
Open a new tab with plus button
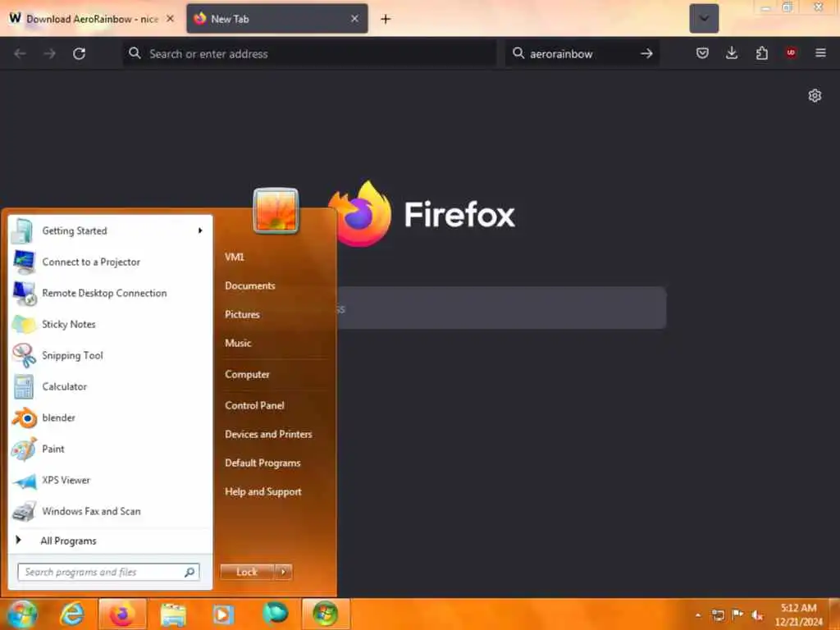click(x=386, y=19)
